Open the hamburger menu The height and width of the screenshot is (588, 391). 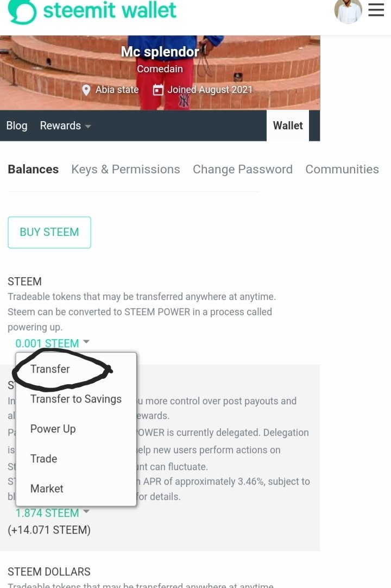point(376,10)
